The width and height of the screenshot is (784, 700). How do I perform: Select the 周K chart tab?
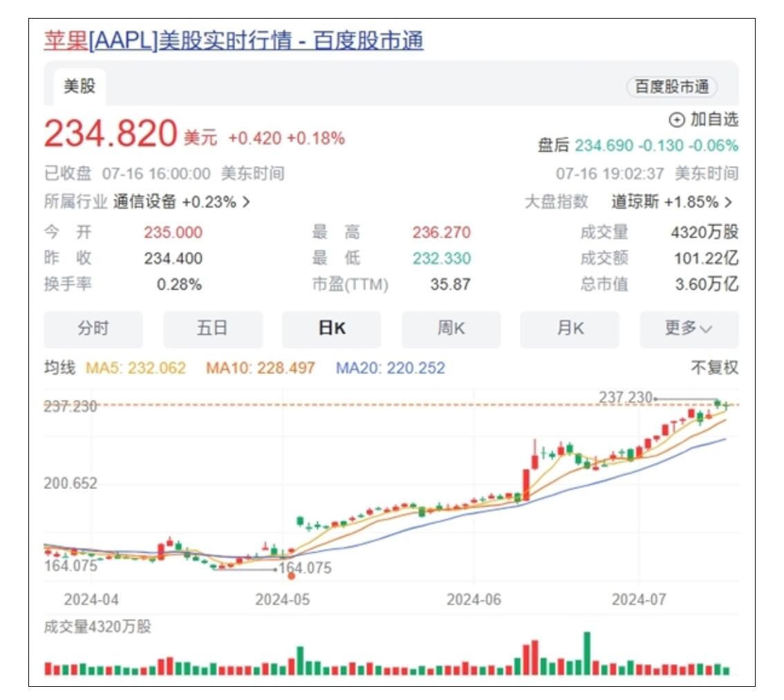click(x=451, y=329)
